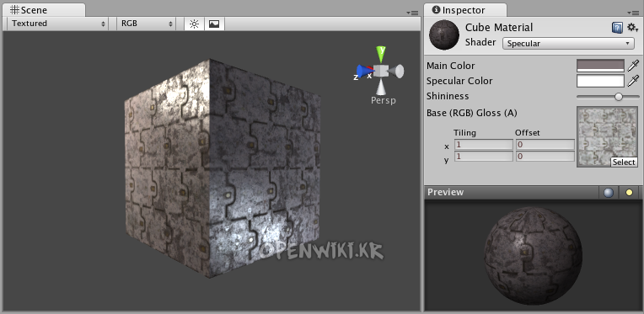Click the gray right-side cone on scene gizmo
The width and height of the screenshot is (644, 314).
pyautogui.click(x=396, y=72)
